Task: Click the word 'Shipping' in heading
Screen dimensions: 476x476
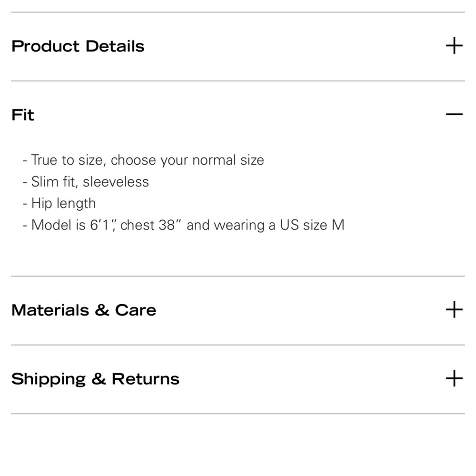Action: tap(49, 379)
